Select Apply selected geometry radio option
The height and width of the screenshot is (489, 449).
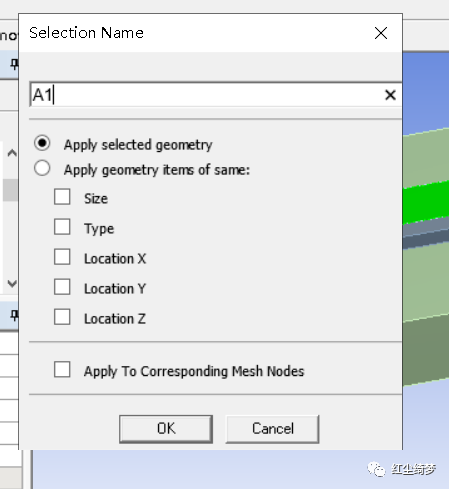[x=42, y=143]
